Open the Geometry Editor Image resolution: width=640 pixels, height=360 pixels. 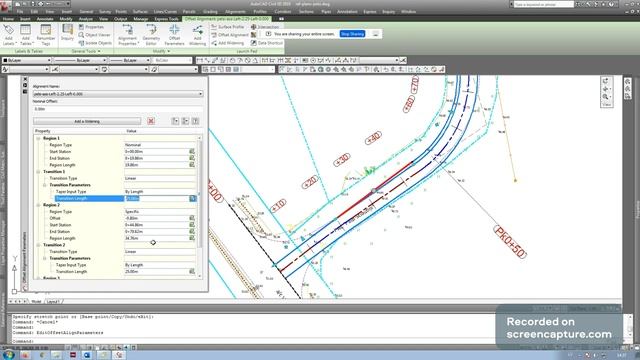coord(151,34)
